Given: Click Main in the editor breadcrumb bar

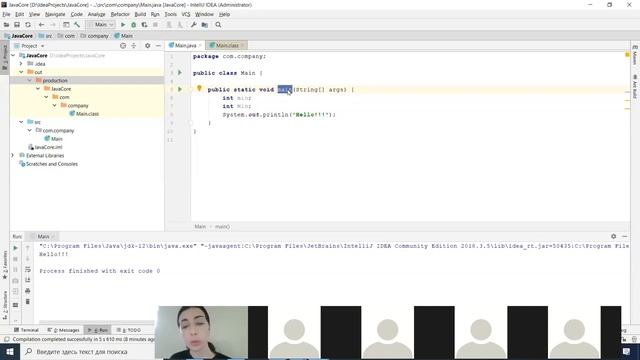Looking at the screenshot, I should pyautogui.click(x=200, y=227).
